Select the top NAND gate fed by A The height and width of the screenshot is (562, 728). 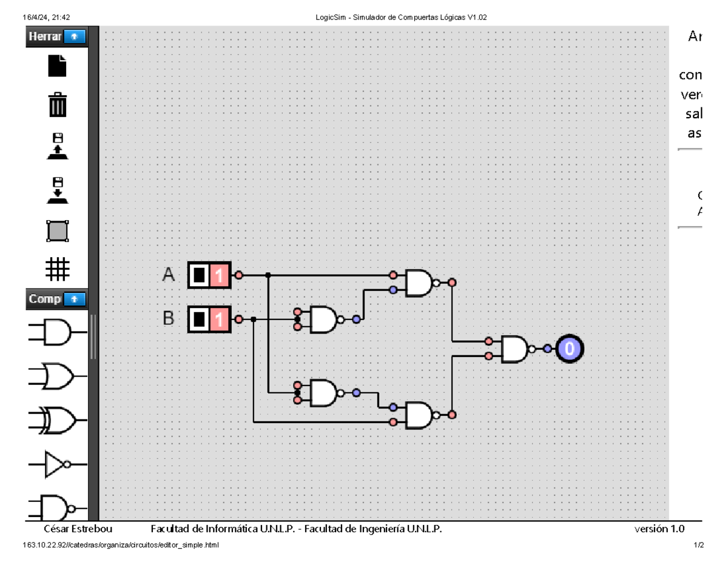click(x=419, y=283)
